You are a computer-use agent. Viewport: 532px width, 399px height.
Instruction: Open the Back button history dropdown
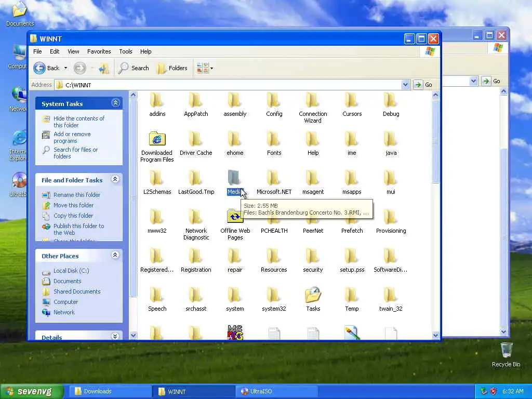pos(66,68)
